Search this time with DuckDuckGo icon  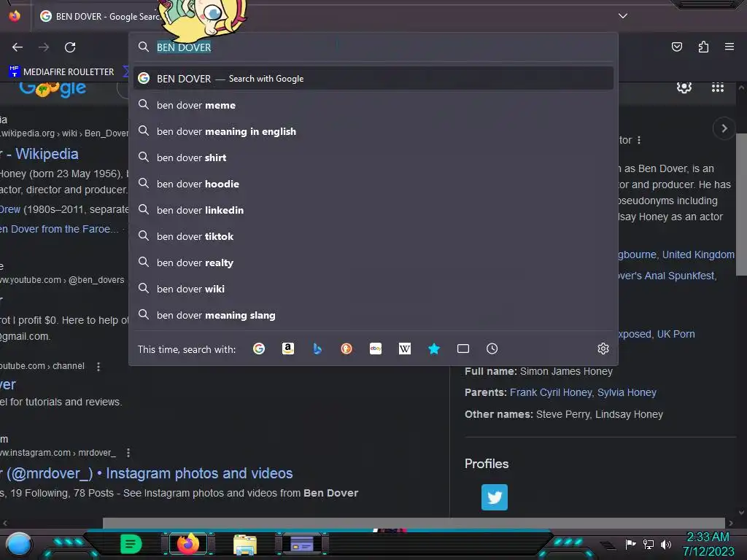347,349
